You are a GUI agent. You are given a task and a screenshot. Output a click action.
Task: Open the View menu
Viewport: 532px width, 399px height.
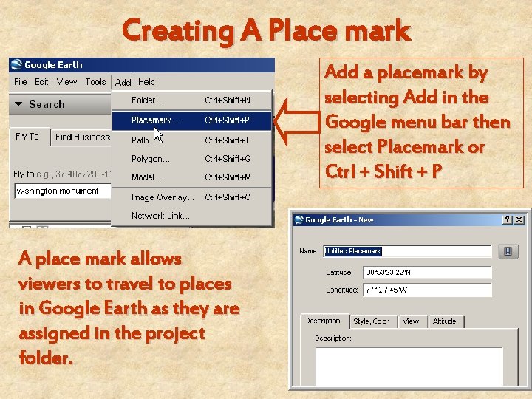[66, 82]
